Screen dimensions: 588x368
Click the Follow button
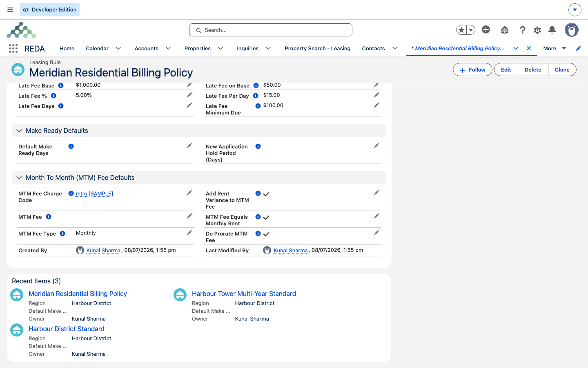point(473,70)
